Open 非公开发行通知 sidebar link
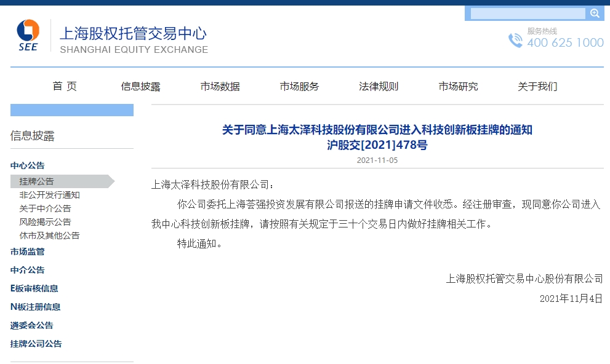The width and height of the screenshot is (610, 364). click(49, 195)
